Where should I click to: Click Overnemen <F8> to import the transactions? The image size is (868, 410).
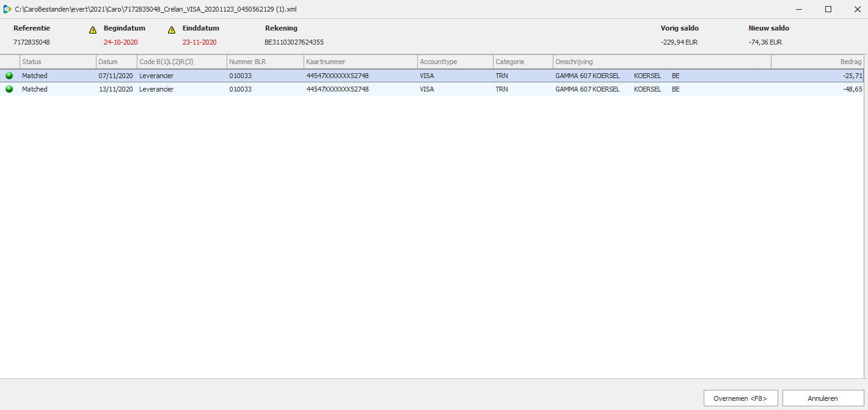pyautogui.click(x=741, y=398)
